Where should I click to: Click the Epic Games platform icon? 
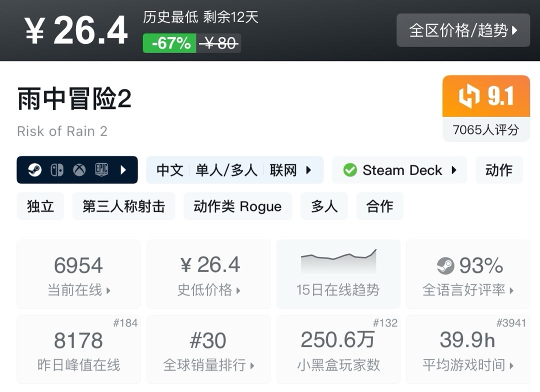(101, 170)
